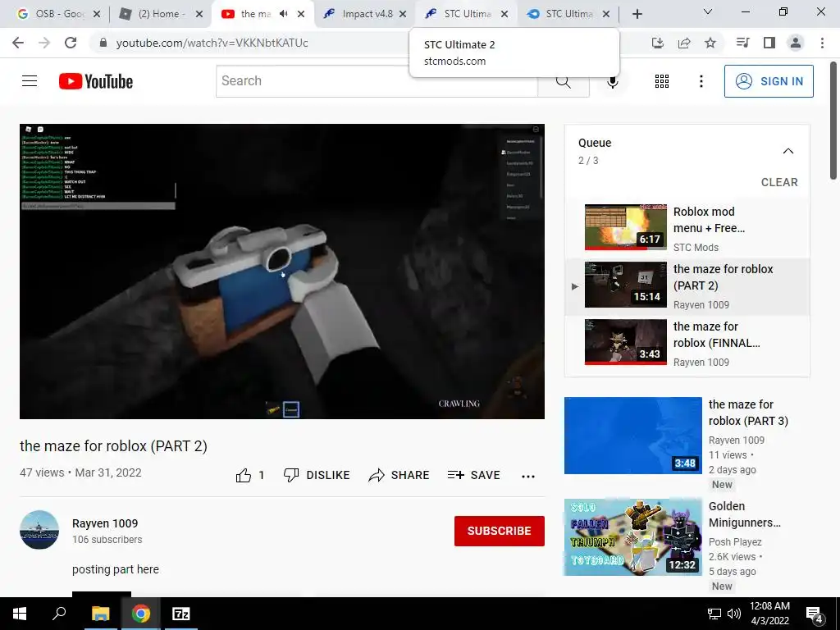Clear the queue with CLEAR button
Image resolution: width=840 pixels, height=630 pixels.
(779, 182)
